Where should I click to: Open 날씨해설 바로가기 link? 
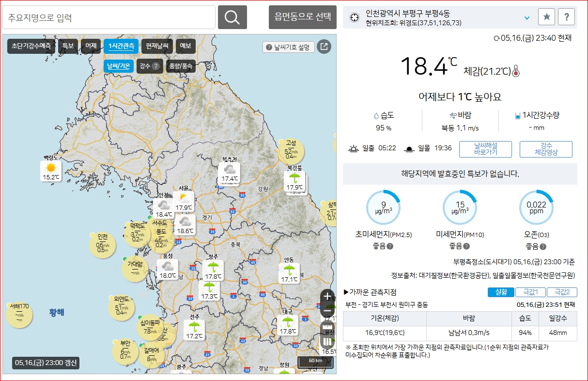tap(485, 149)
